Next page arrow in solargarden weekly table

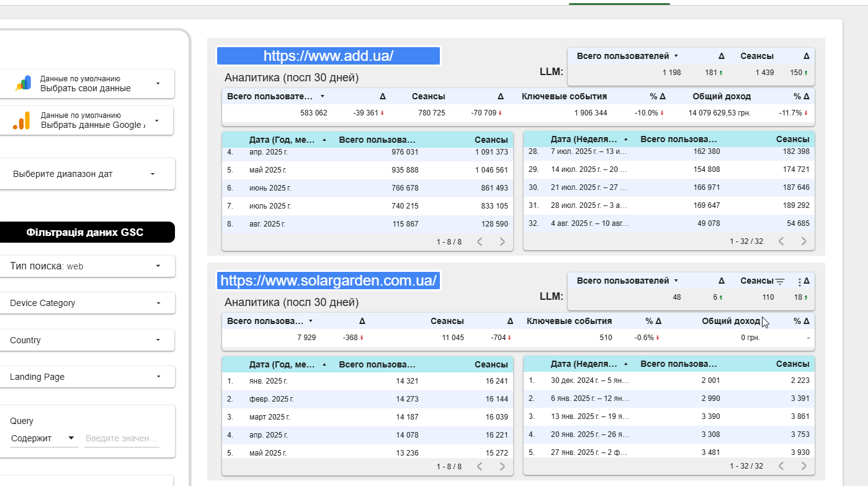(803, 466)
